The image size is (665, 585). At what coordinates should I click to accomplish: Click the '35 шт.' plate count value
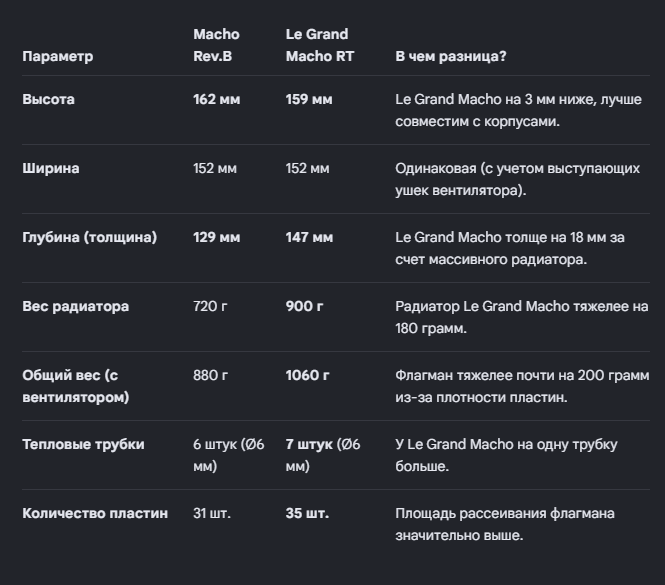click(307, 513)
